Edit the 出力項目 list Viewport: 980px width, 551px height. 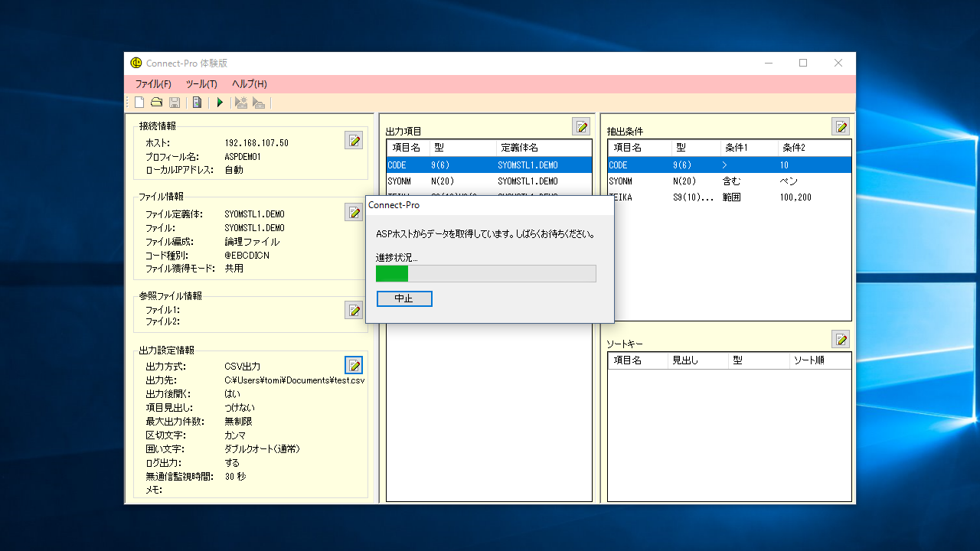coord(581,126)
